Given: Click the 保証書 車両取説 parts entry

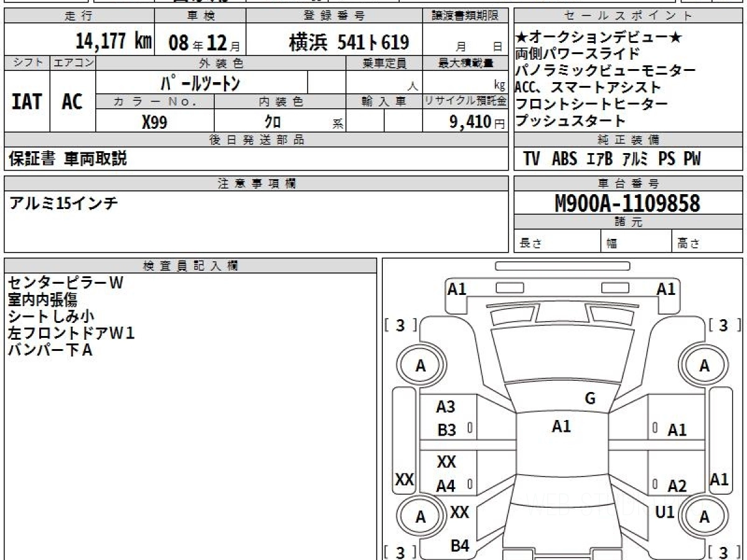Looking at the screenshot, I should (x=68, y=159).
